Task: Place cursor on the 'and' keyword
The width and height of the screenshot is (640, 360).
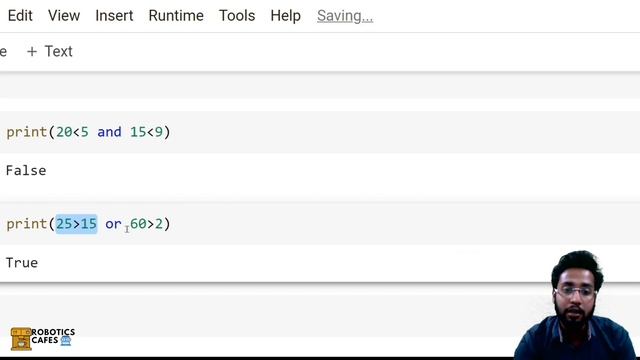Action: click(109, 132)
